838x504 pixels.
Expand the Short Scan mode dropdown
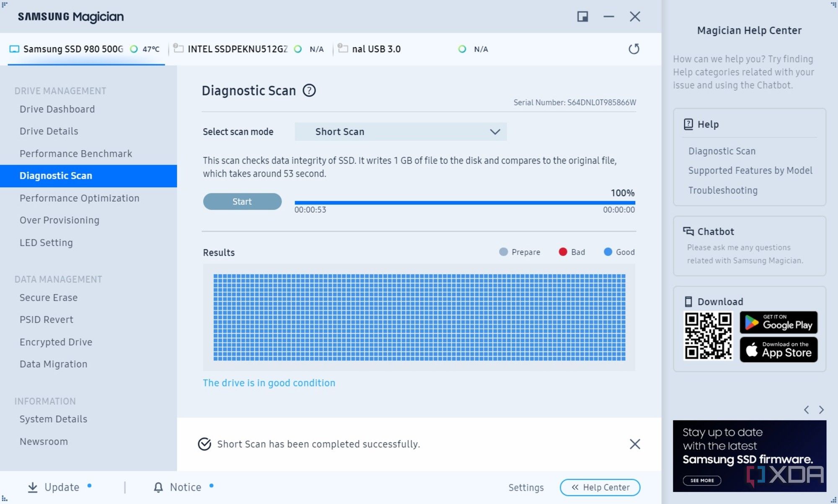[401, 131]
